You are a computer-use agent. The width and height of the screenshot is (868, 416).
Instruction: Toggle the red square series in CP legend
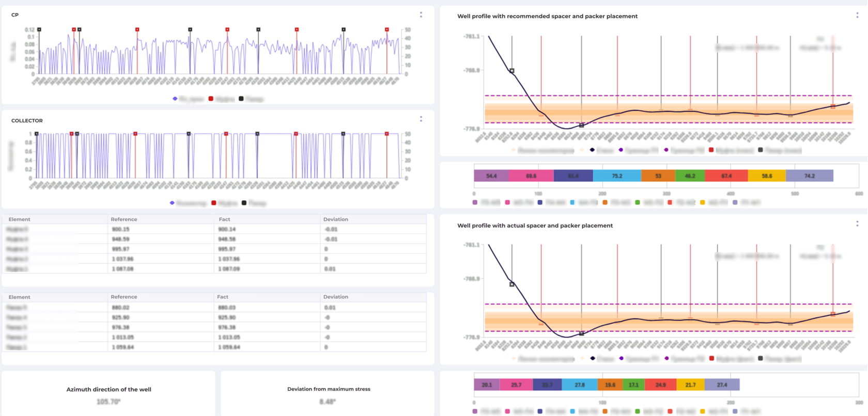point(222,99)
